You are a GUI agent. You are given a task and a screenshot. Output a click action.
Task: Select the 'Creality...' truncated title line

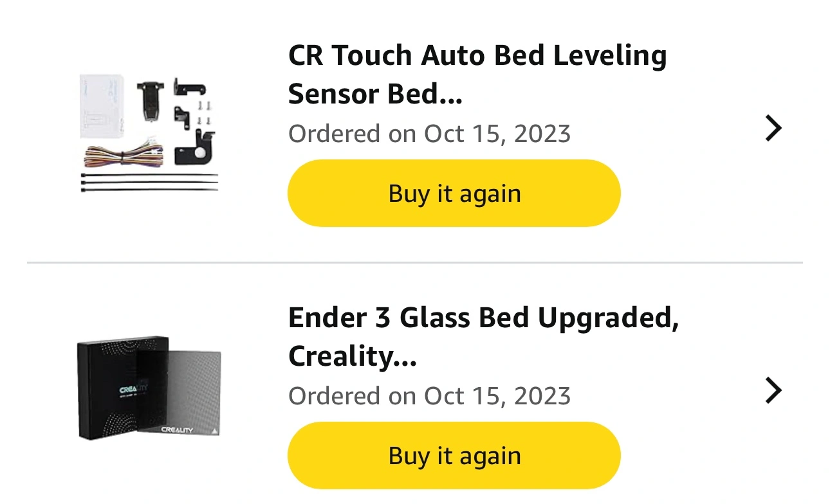pos(353,357)
